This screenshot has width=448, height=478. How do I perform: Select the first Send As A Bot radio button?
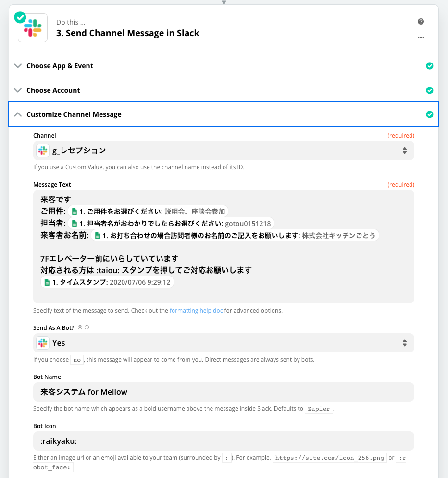[x=79, y=327]
